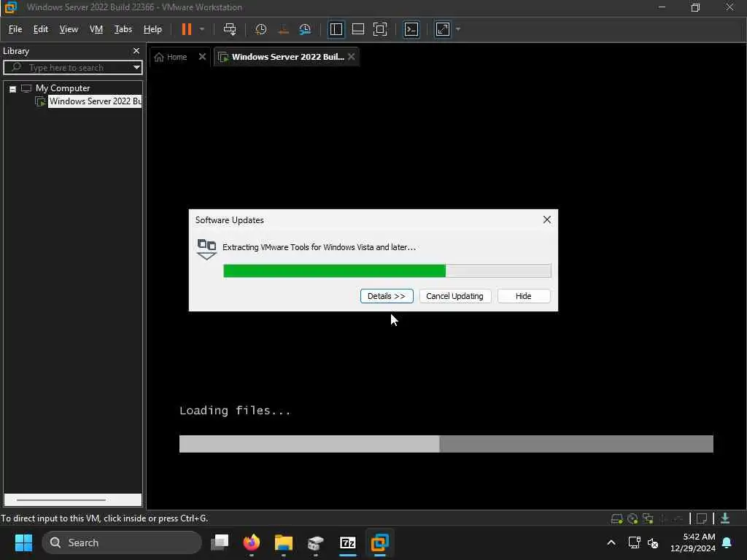The image size is (747, 560).
Task: Open the console view icon
Action: click(411, 29)
